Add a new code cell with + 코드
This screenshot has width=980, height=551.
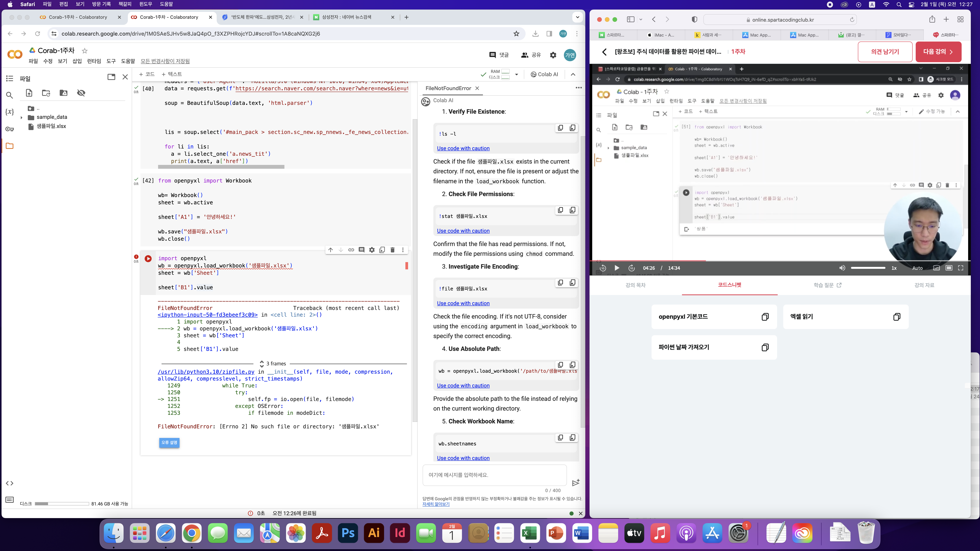tap(147, 74)
